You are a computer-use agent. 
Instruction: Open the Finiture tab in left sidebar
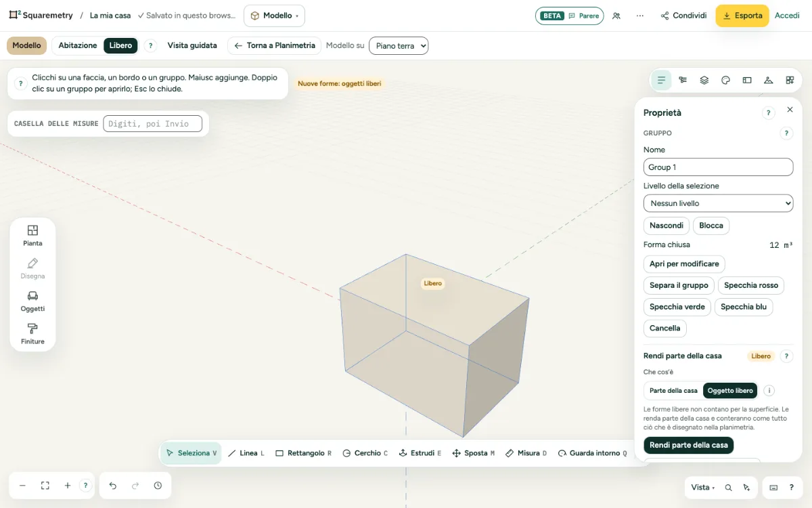point(32,334)
